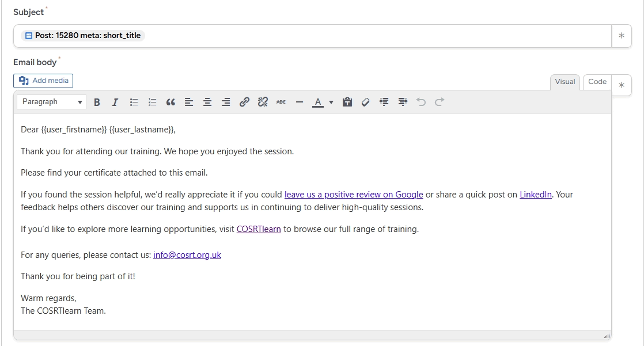Switch to the Visual editor tab

[x=565, y=82]
